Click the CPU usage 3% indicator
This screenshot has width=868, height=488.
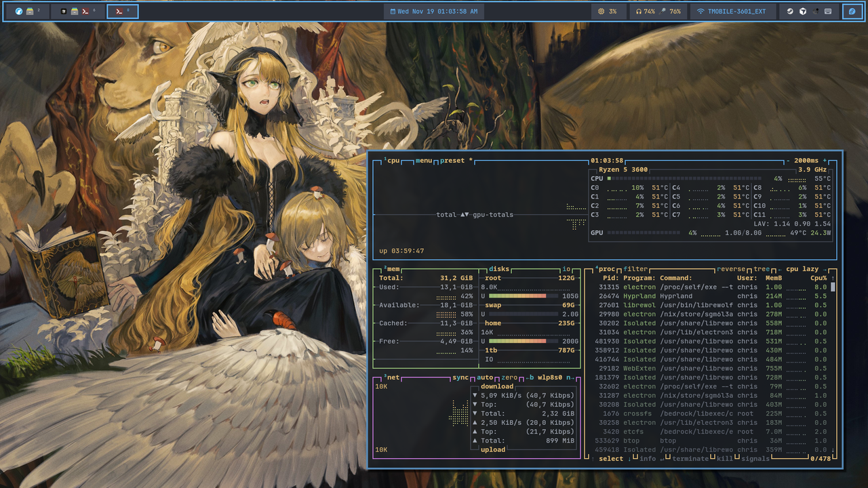tap(608, 12)
